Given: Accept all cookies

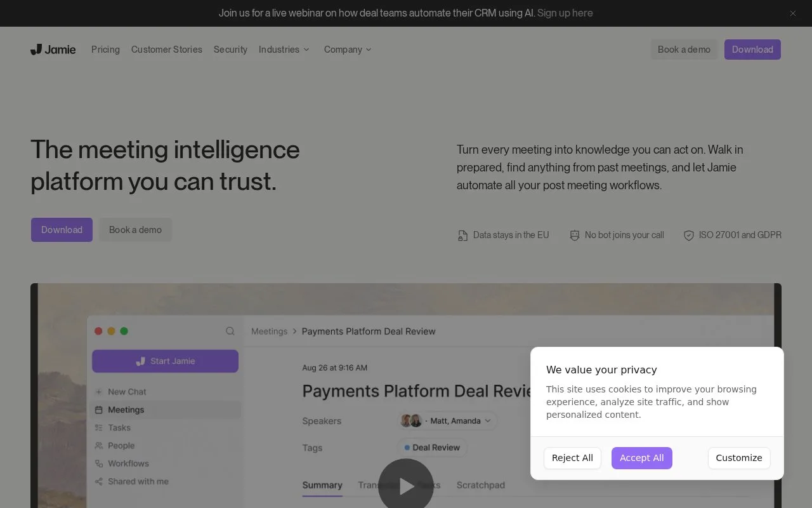Looking at the screenshot, I should point(642,458).
